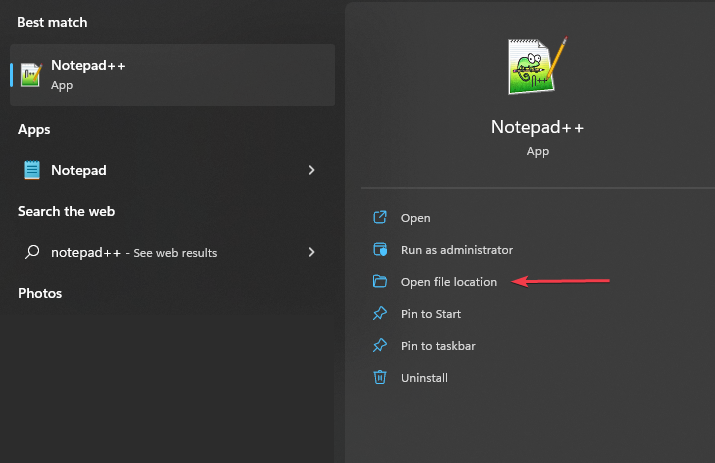Screen dimensions: 715x463
Task: Click the pin icon beside Pin to taskbar
Action: click(x=380, y=346)
